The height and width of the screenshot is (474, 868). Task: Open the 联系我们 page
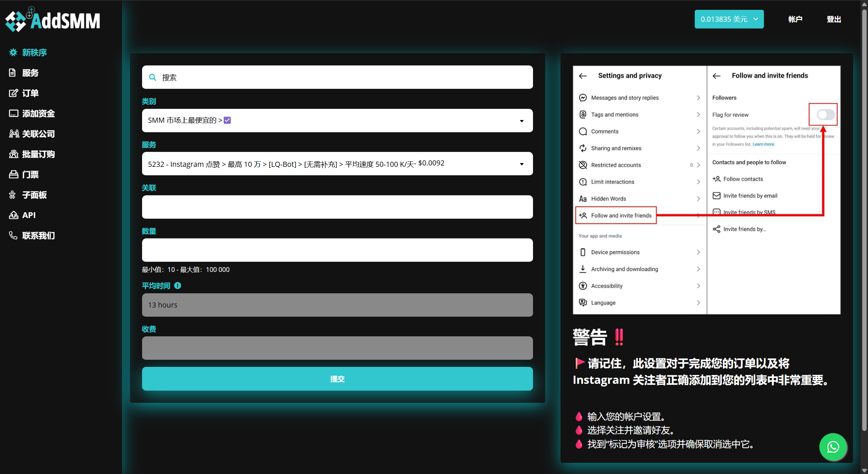(x=39, y=235)
